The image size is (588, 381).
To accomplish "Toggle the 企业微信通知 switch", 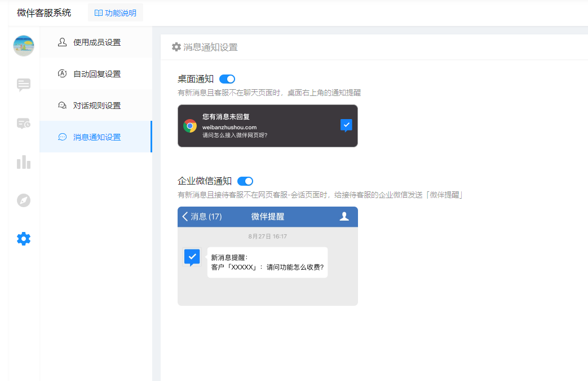I will point(245,181).
